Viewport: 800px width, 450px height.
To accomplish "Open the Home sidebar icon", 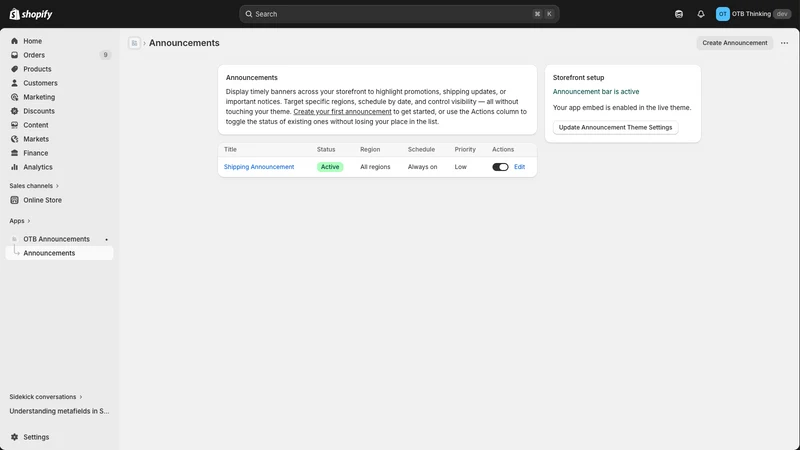I will [x=14, y=41].
